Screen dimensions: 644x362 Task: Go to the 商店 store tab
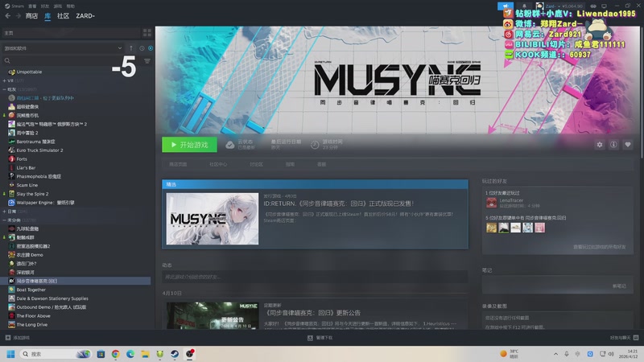point(31,15)
